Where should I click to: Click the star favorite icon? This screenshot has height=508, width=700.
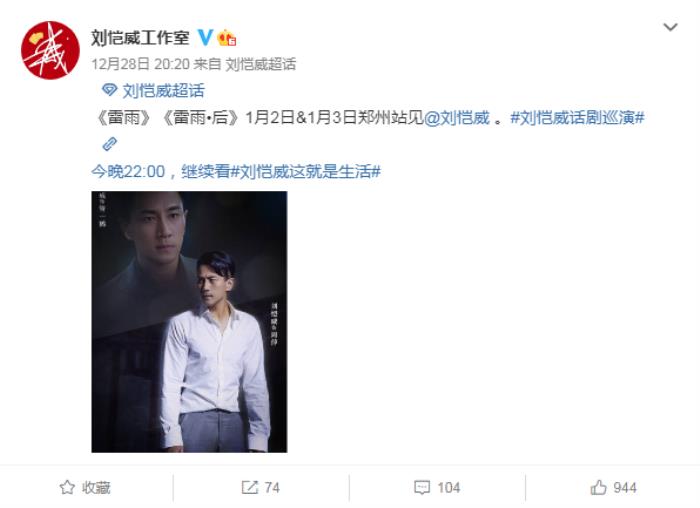click(x=67, y=487)
